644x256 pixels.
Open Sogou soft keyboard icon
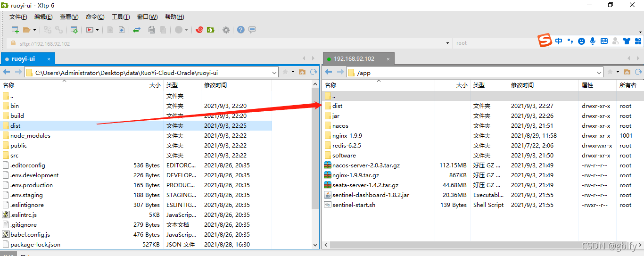click(604, 41)
